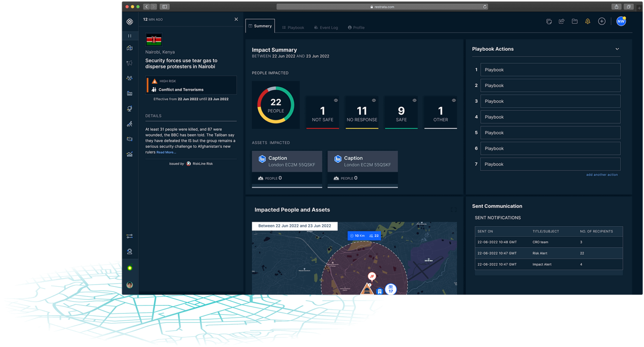Click the copy documents icon in toolbar
This screenshot has height=347, width=644.
click(549, 21)
